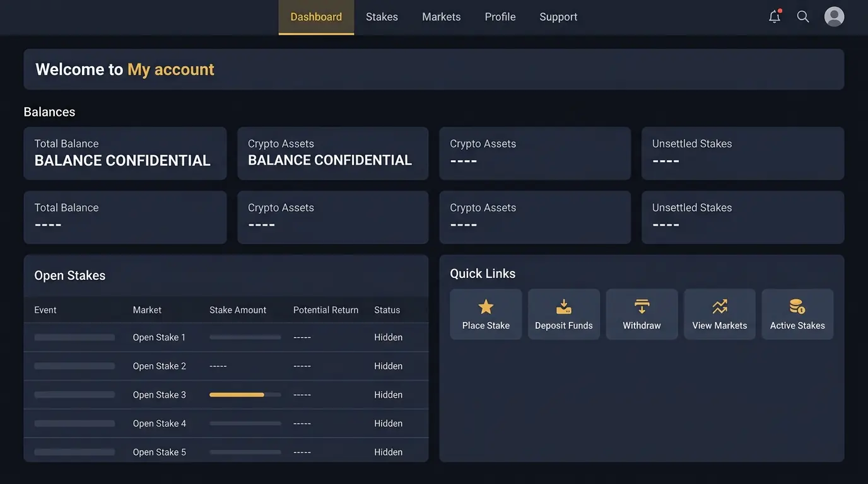Open the Support tab
Viewport: 868px width, 484px height.
[558, 17]
